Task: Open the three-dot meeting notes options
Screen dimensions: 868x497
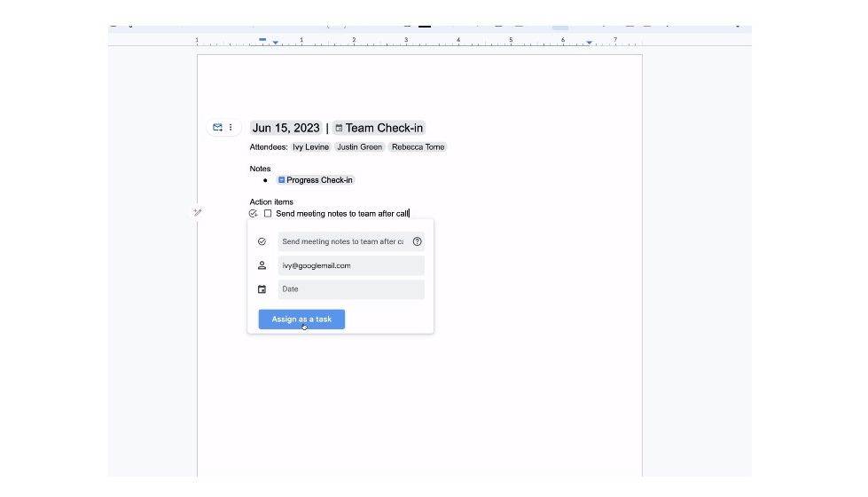Action: [231, 128]
